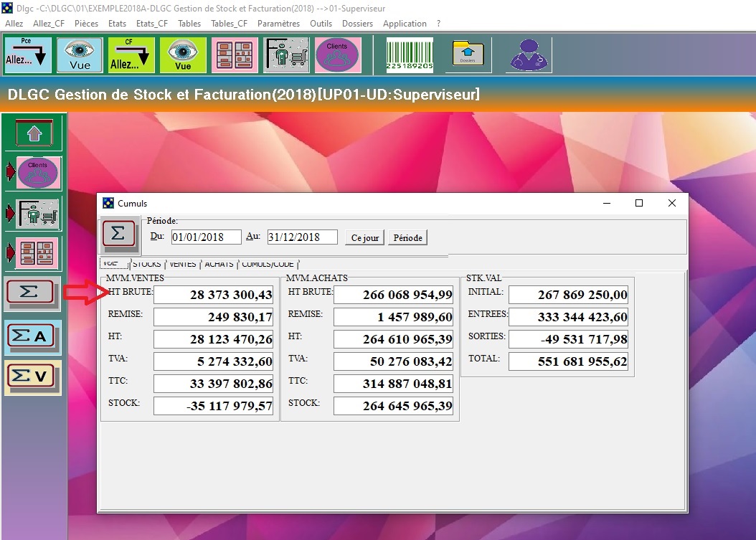
Task: Open the Clients icon in left sidebar
Action: (38, 173)
